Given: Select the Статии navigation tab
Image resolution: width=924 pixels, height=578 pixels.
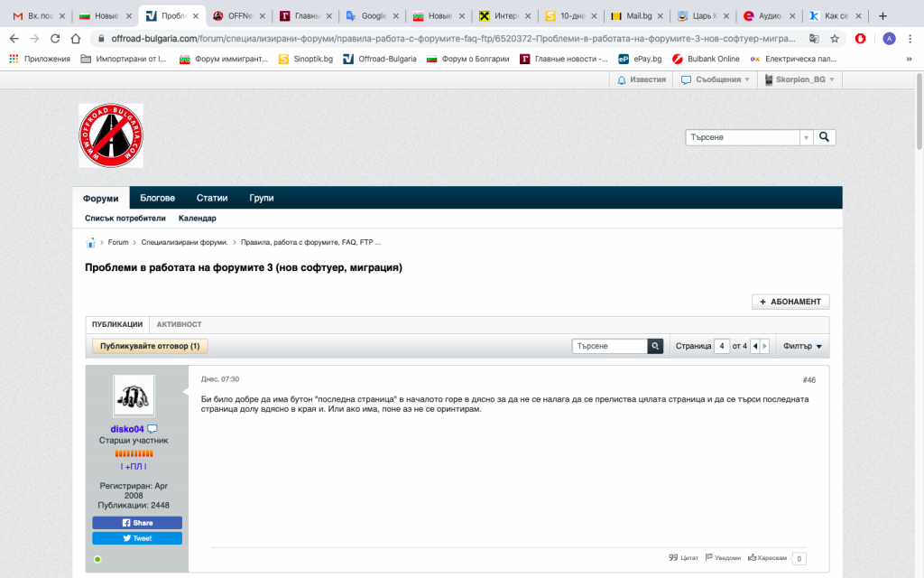Looking at the screenshot, I should point(212,198).
